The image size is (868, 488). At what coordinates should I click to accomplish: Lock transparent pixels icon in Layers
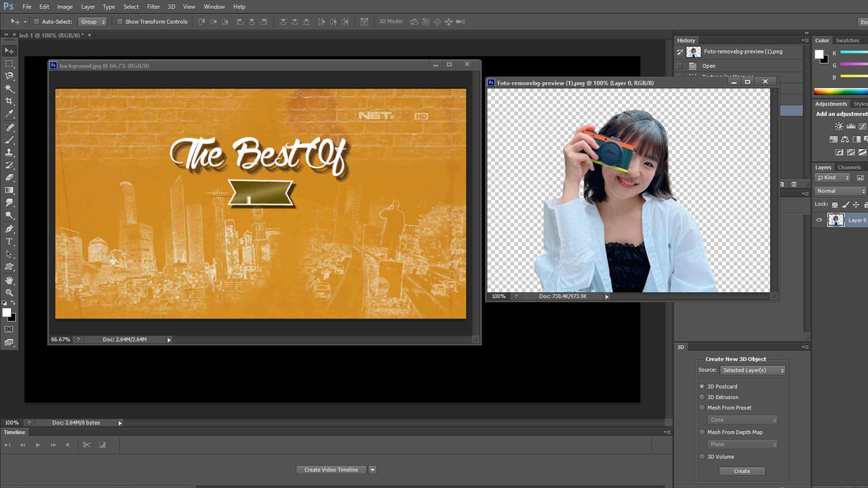click(x=835, y=205)
